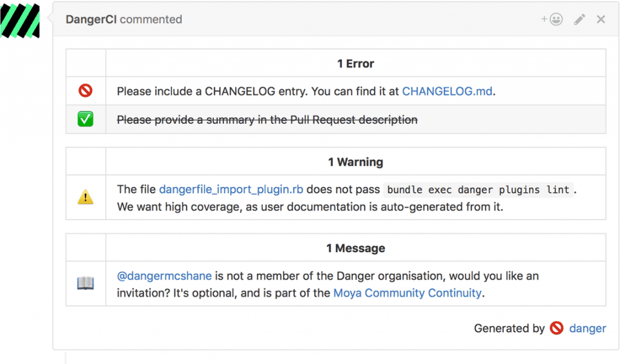620x364 pixels.
Task: Click the green checkmark resolved icon
Action: click(85, 119)
